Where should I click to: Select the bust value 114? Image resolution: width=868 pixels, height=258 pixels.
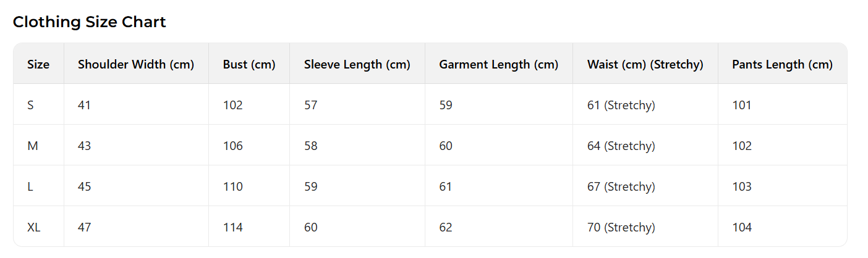(x=233, y=227)
